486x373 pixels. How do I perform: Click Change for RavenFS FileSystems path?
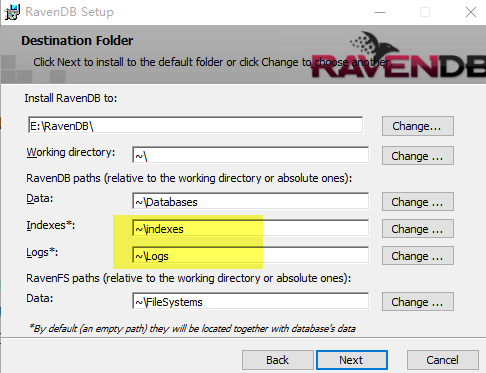[418, 302]
